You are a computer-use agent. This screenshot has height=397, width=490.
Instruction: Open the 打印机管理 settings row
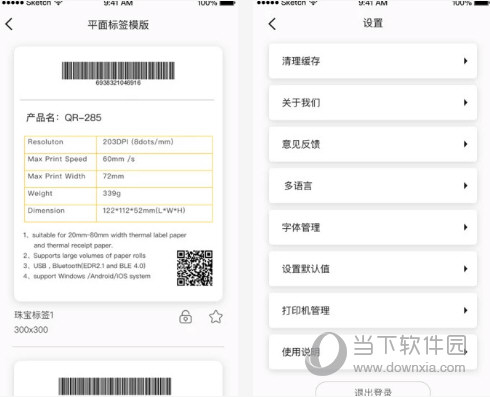tap(373, 311)
